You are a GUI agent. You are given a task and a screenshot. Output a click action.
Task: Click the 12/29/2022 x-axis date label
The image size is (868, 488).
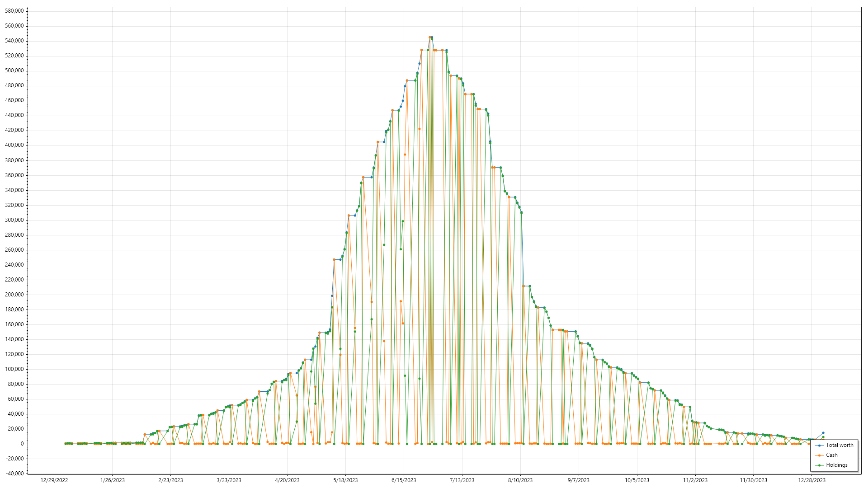point(54,480)
